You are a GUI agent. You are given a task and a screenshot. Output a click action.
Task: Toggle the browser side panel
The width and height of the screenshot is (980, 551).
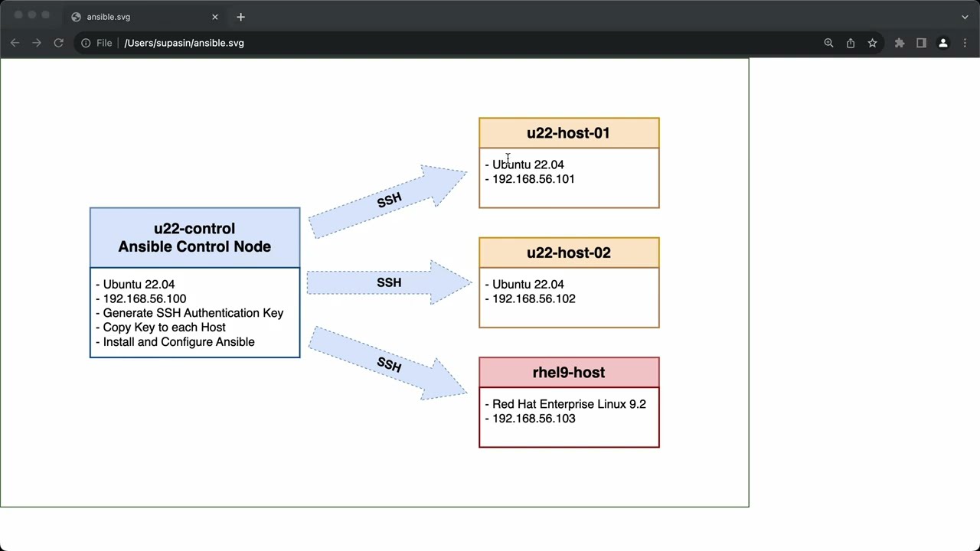coord(921,43)
